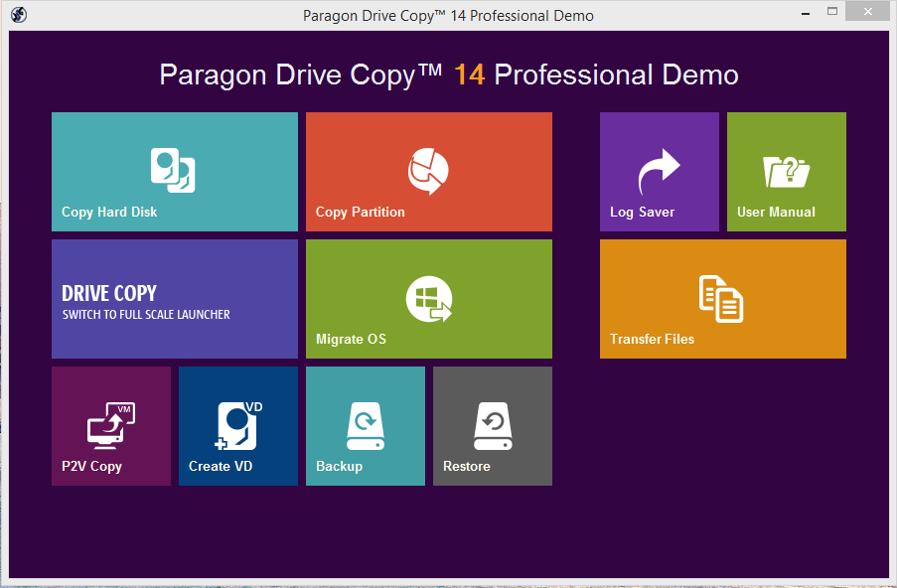This screenshot has width=897, height=588.
Task: Click the Restore drive icon
Action: (x=493, y=425)
